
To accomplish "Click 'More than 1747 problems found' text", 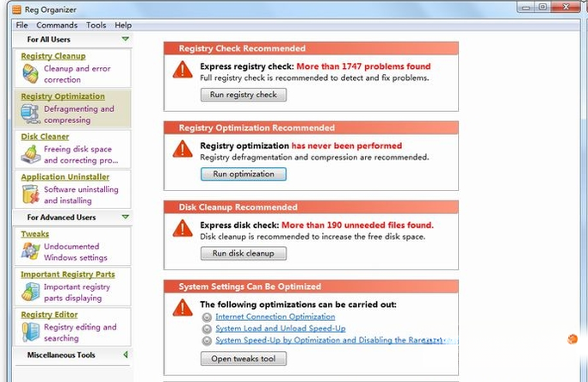I will coord(363,66).
